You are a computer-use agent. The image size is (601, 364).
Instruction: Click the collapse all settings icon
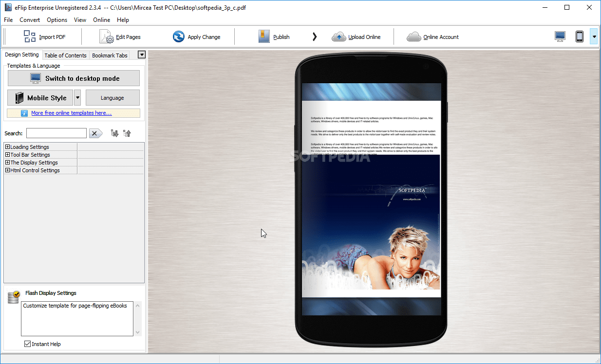127,133
